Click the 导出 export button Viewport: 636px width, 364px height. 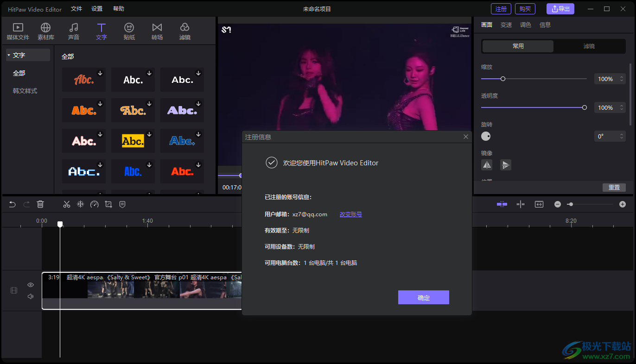560,9
